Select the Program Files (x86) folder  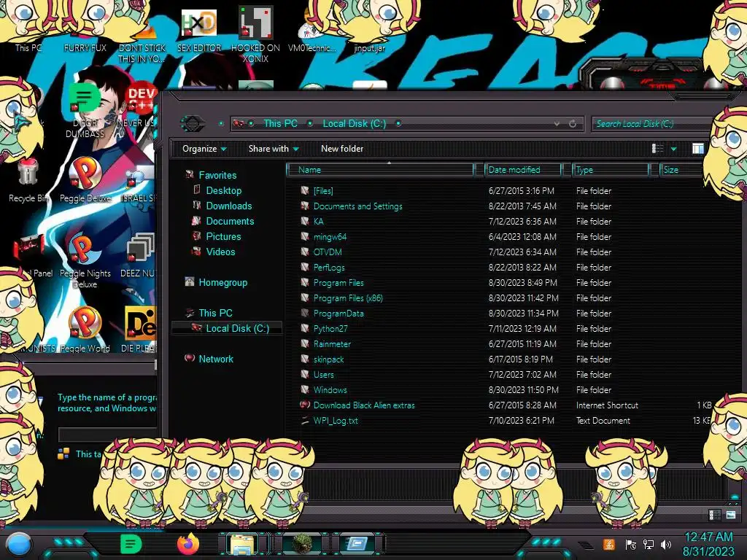pyautogui.click(x=348, y=298)
